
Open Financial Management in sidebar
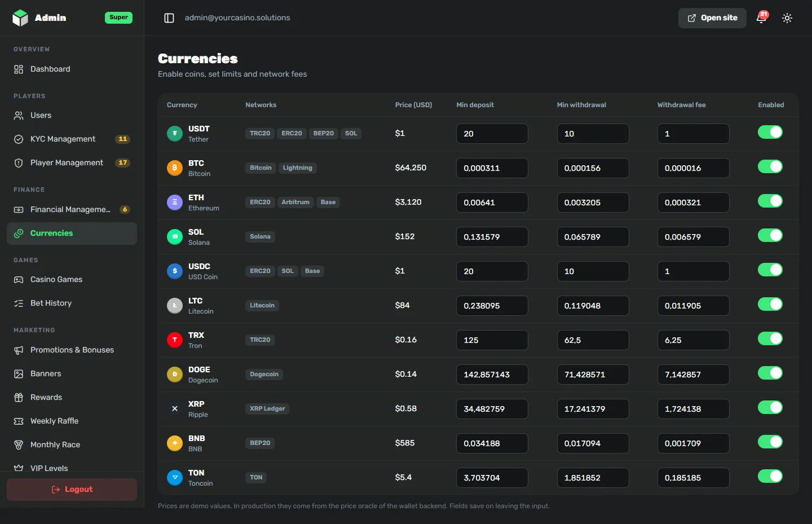pos(72,210)
